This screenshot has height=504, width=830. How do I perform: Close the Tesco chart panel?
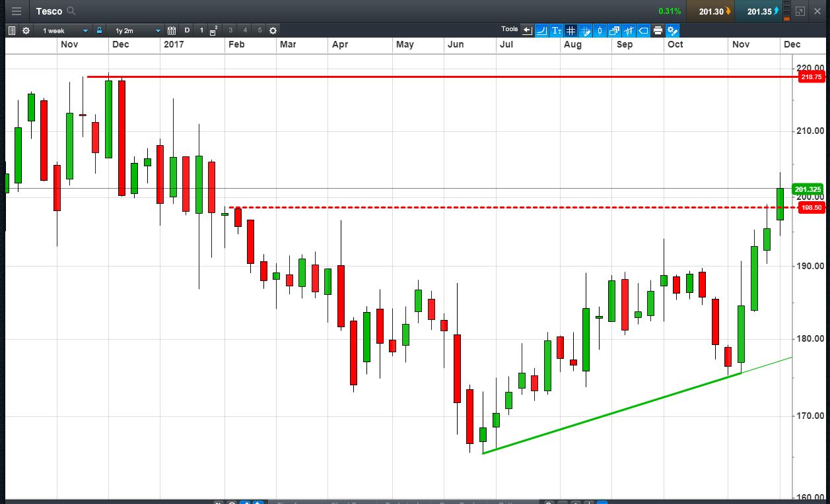817,11
